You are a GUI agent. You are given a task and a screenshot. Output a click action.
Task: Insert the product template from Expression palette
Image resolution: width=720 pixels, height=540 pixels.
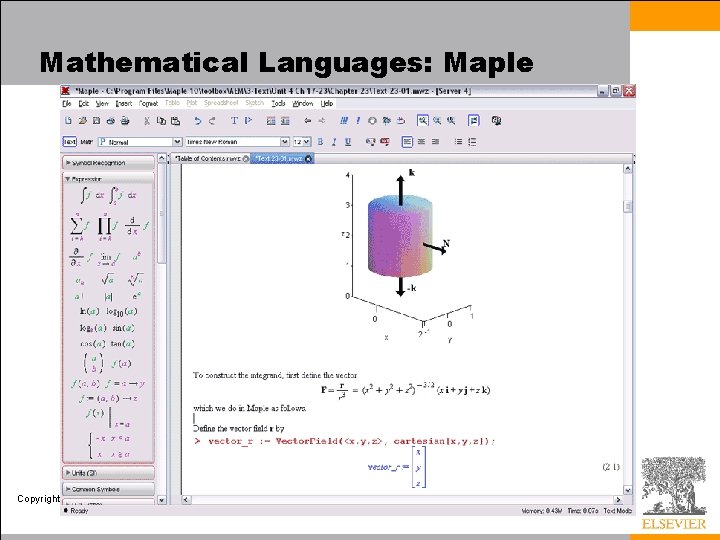point(107,226)
